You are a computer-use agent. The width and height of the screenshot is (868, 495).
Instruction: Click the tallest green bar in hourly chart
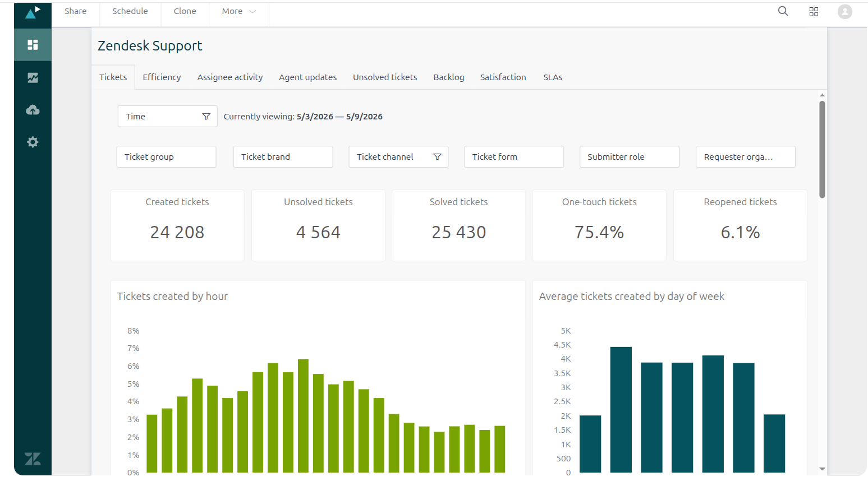[304, 416]
